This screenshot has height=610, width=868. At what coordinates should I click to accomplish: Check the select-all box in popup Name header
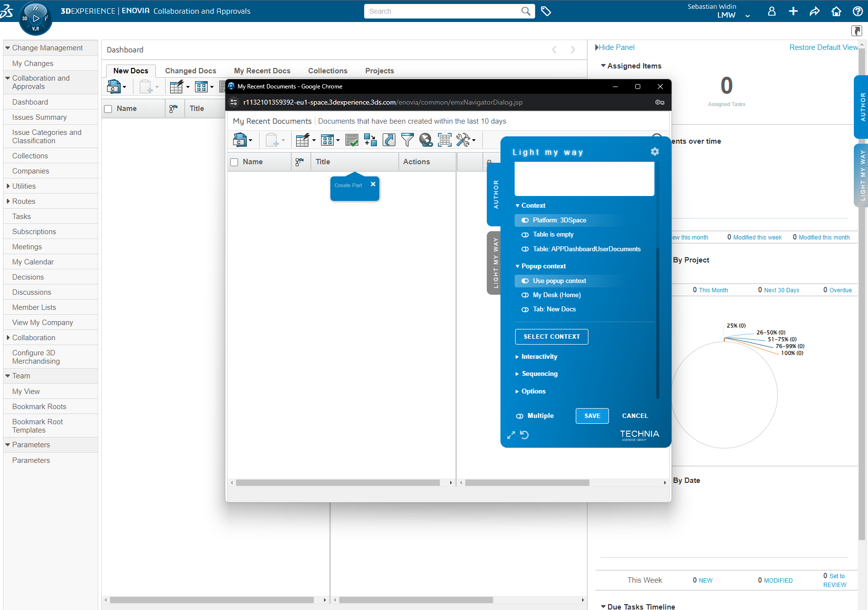(x=234, y=162)
